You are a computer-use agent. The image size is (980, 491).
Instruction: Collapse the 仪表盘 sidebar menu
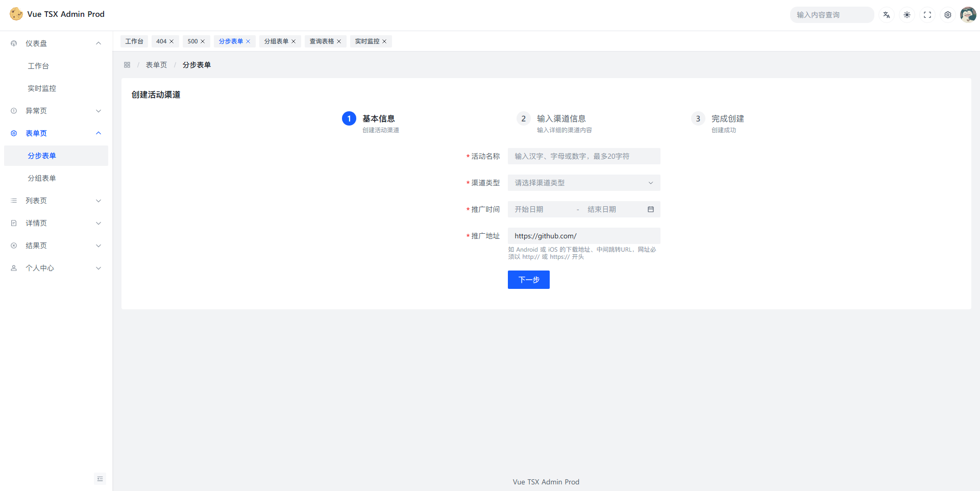56,43
